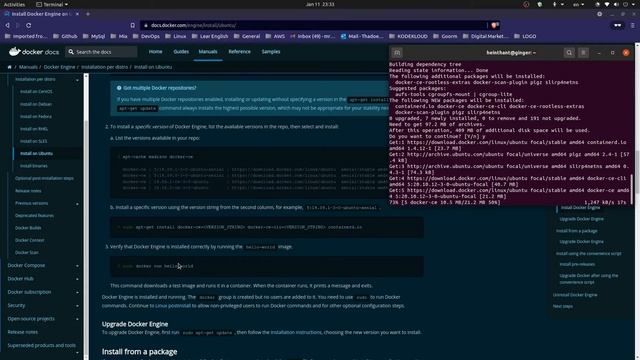Image resolution: width=640 pixels, height=360 pixels.
Task: Open the DevOps bookmark folder
Action: (146, 36)
